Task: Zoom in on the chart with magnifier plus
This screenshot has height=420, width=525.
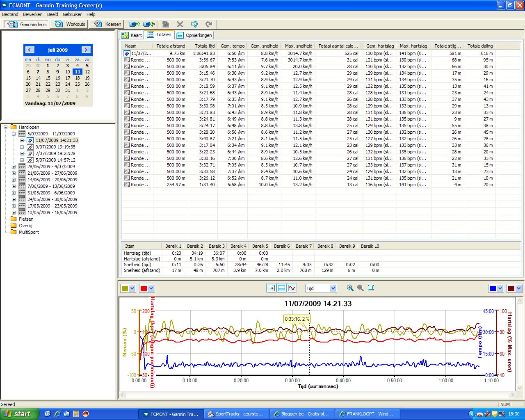Action: coord(350,288)
